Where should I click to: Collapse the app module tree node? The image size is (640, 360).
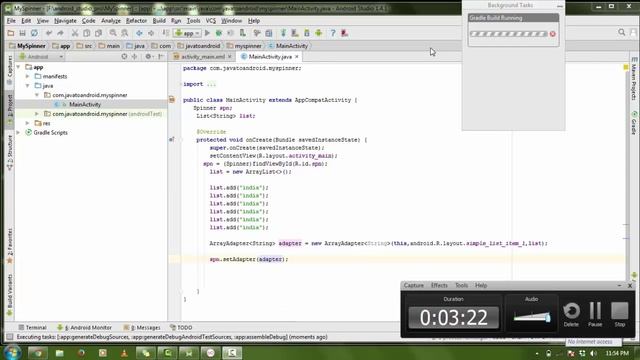click(x=18, y=67)
